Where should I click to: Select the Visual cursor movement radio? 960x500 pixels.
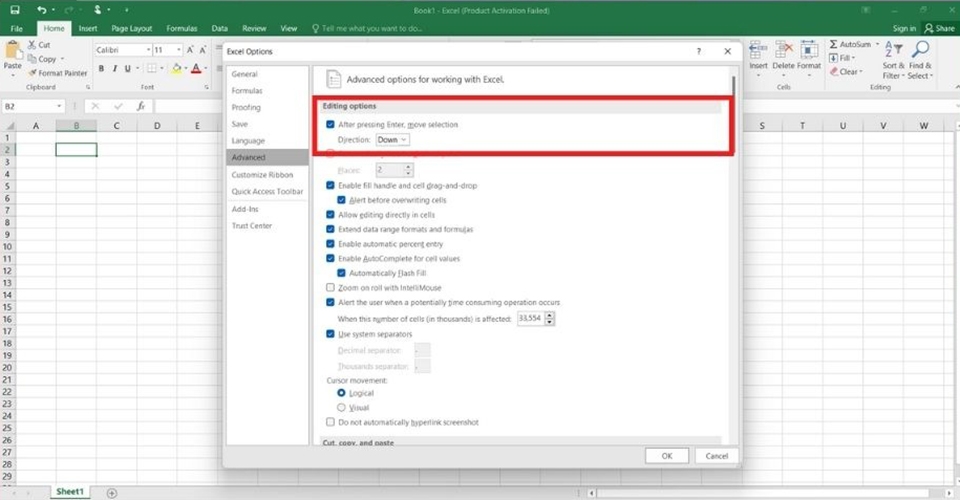pyautogui.click(x=342, y=407)
